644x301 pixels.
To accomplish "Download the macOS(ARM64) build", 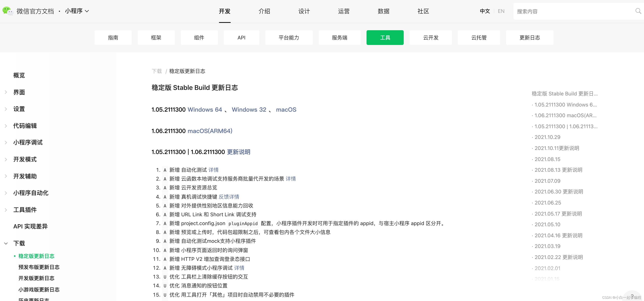I will 210,131.
